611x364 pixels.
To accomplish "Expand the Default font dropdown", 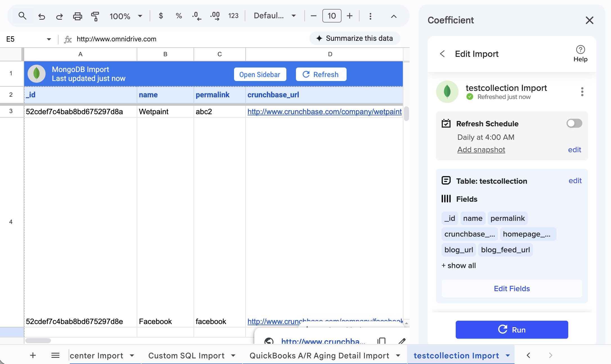I will tap(275, 16).
